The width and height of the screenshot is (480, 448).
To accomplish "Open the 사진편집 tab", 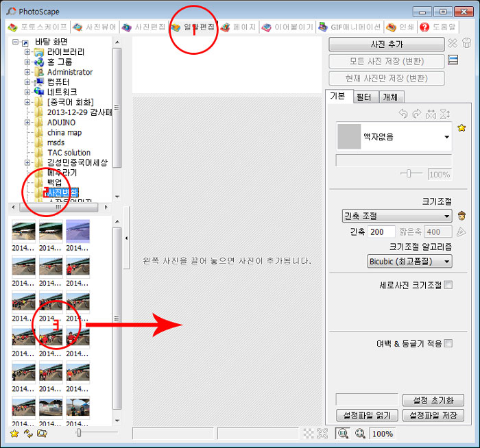I will (144, 27).
